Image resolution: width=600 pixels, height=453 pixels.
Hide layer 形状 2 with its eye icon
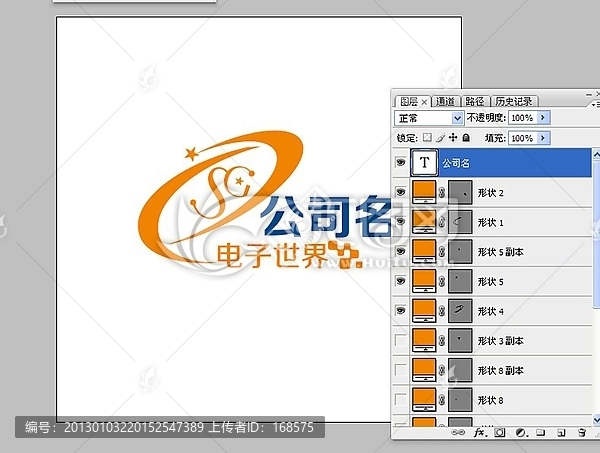pos(401,192)
